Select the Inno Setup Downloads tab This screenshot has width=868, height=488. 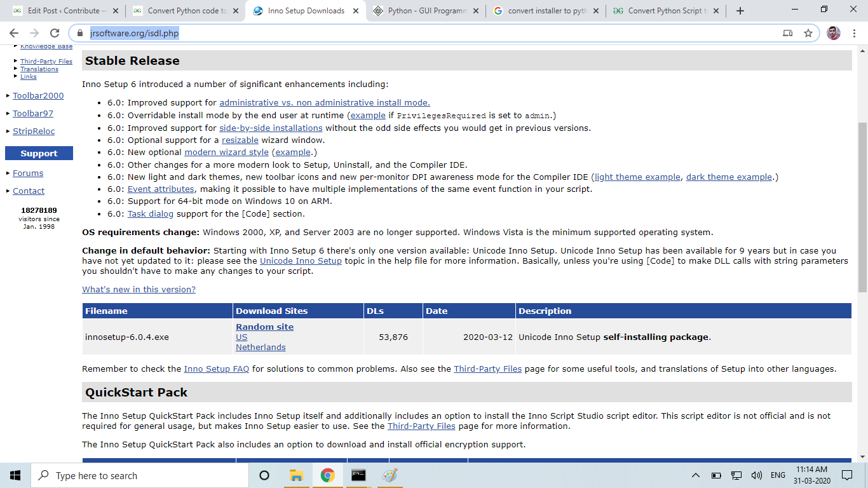tap(306, 11)
